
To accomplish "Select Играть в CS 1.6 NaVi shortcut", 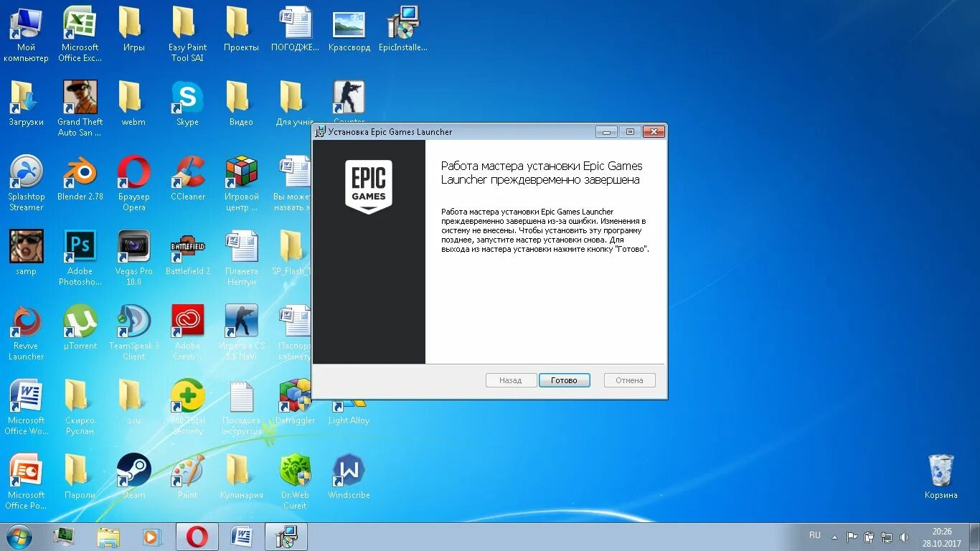I will (241, 332).
